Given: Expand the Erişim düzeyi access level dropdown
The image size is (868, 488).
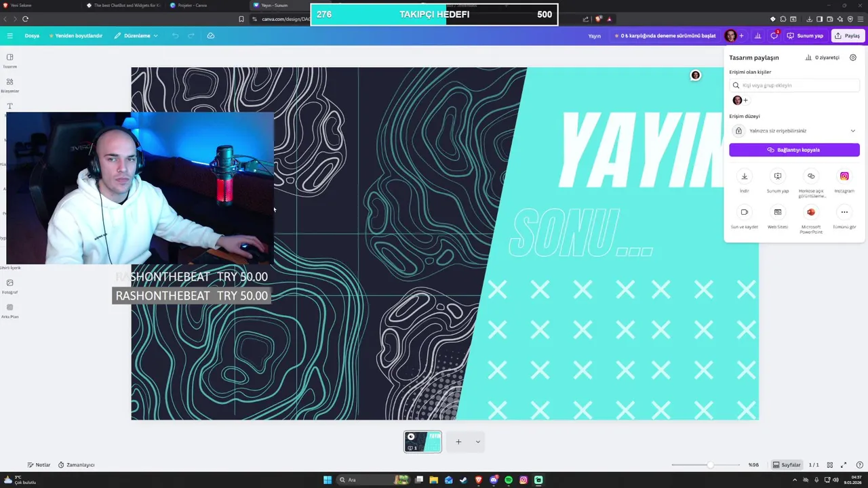Looking at the screenshot, I should point(794,131).
